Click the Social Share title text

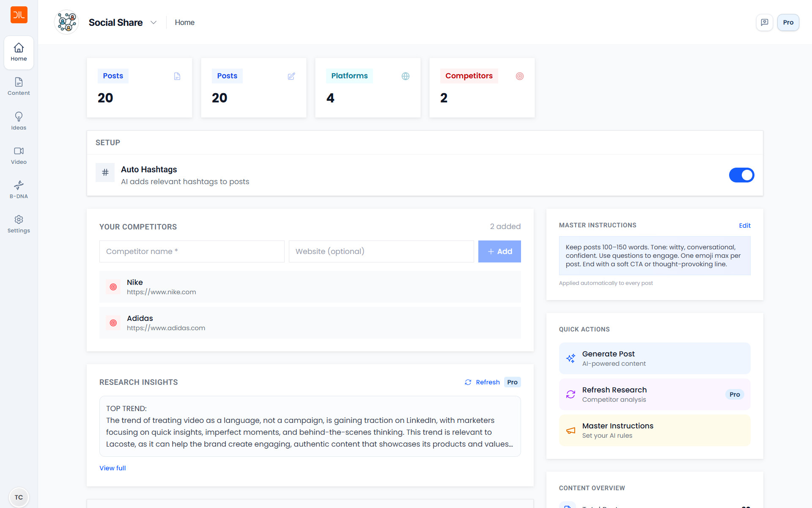pyautogui.click(x=115, y=22)
